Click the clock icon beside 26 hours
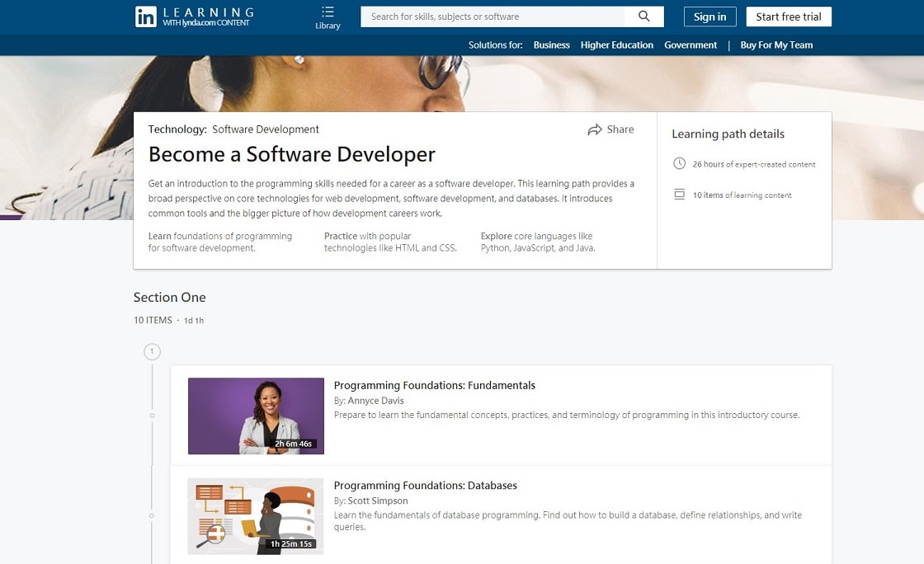This screenshot has height=564, width=924. pos(679,163)
